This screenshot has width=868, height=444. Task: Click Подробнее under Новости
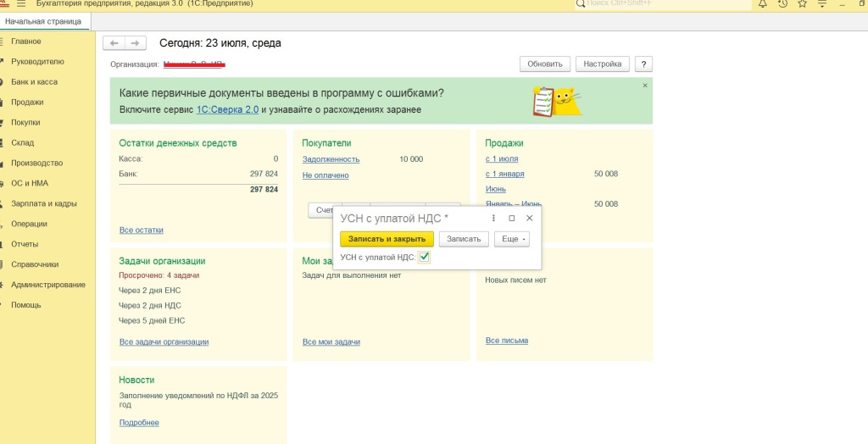click(x=139, y=423)
